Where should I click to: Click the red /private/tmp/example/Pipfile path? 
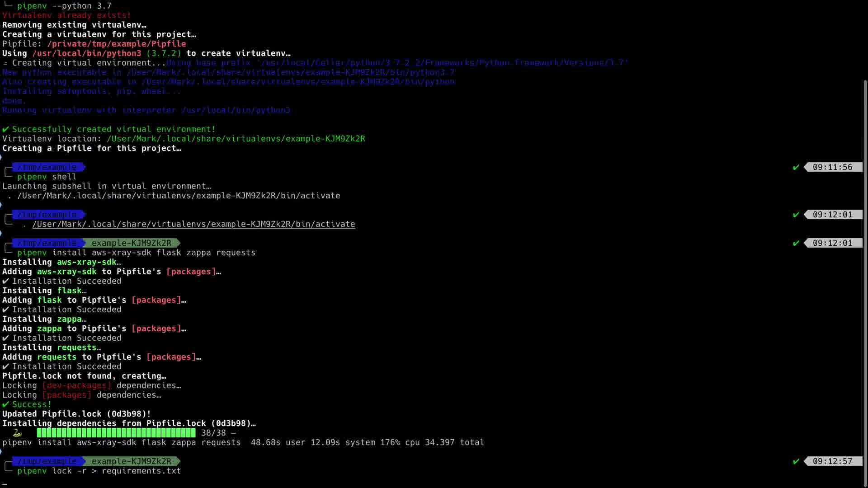point(116,44)
